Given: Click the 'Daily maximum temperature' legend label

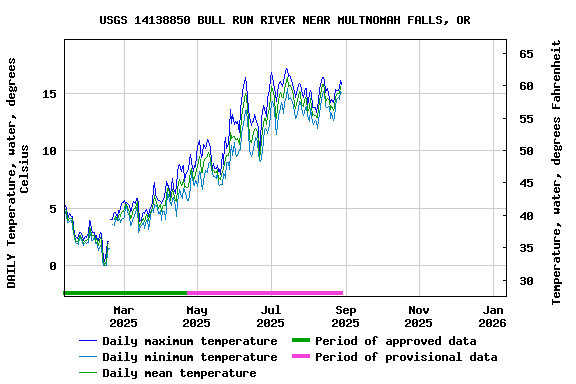Looking at the screenshot, I should 190,341.
